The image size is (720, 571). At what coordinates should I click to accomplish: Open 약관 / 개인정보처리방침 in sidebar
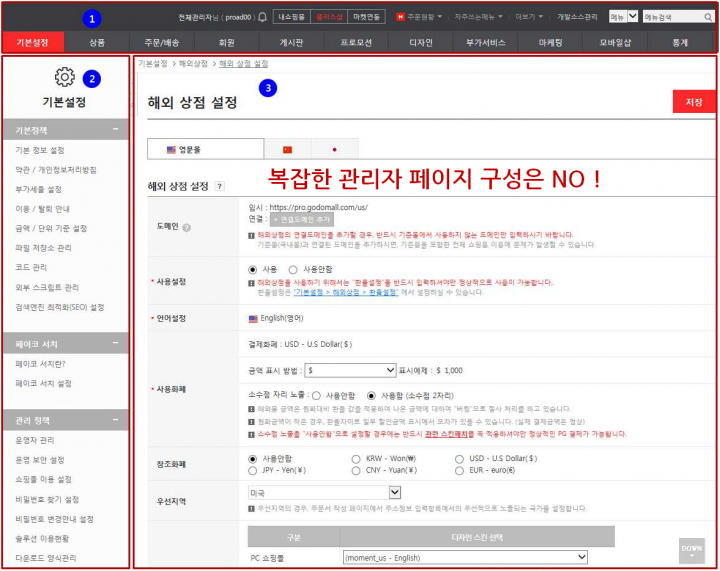56,170
